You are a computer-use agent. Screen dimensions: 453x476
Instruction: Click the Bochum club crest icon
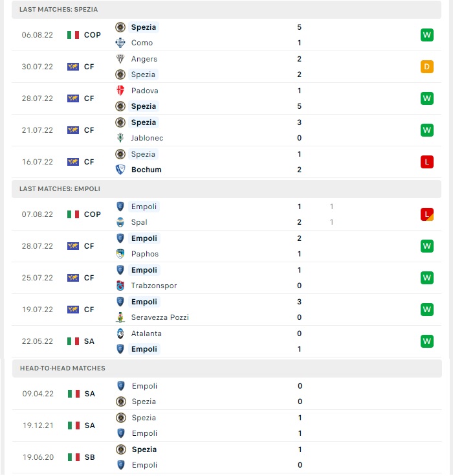click(120, 170)
